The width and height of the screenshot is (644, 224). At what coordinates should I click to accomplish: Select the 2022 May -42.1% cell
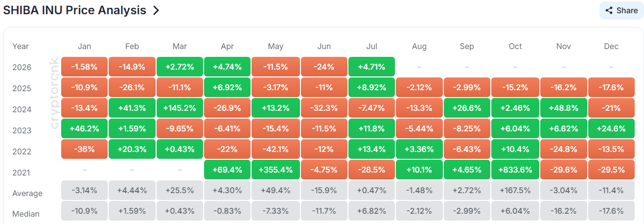276,149
